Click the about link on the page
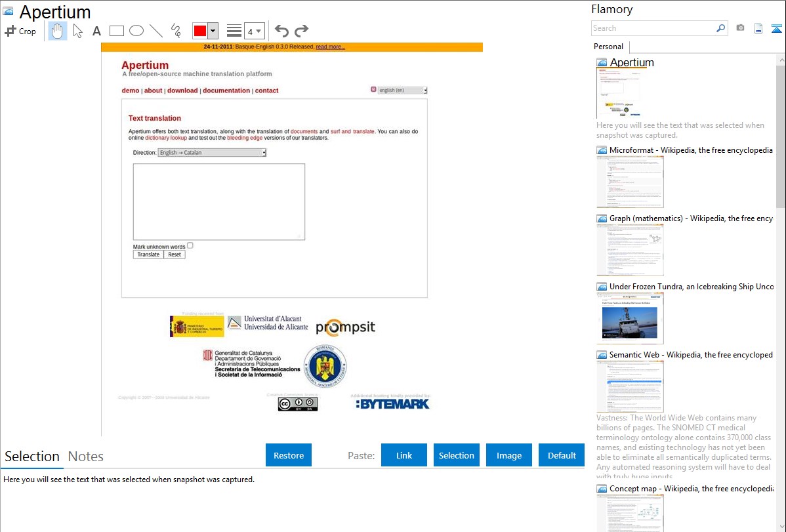Viewport: 786px width, 532px height. [x=154, y=91]
